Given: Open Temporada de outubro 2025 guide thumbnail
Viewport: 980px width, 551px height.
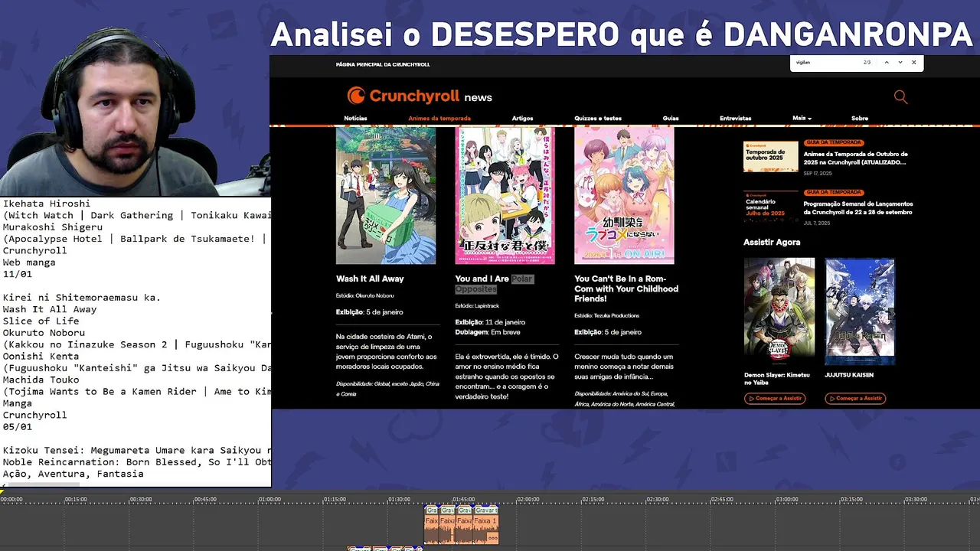Looking at the screenshot, I should pyautogui.click(x=770, y=156).
